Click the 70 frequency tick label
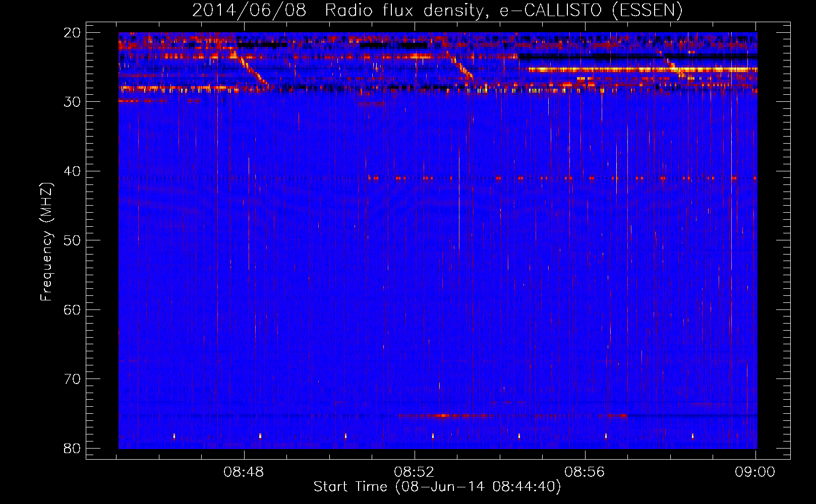816x504 pixels. (72, 379)
